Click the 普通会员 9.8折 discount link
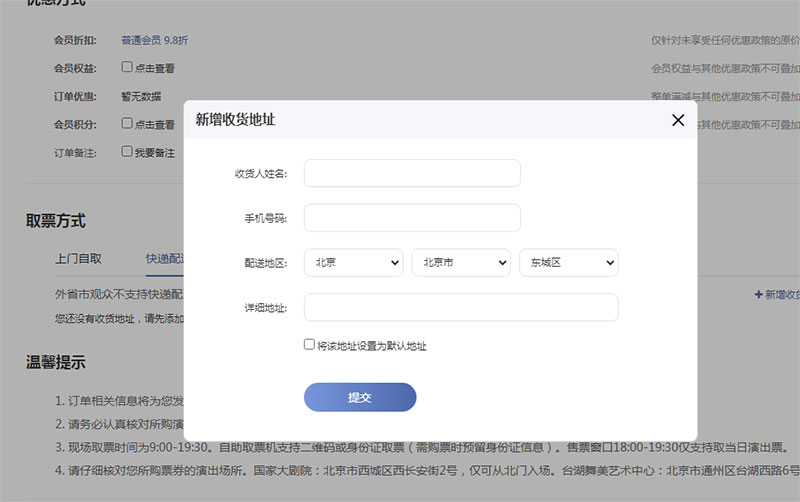This screenshot has height=502, width=800. [154, 40]
